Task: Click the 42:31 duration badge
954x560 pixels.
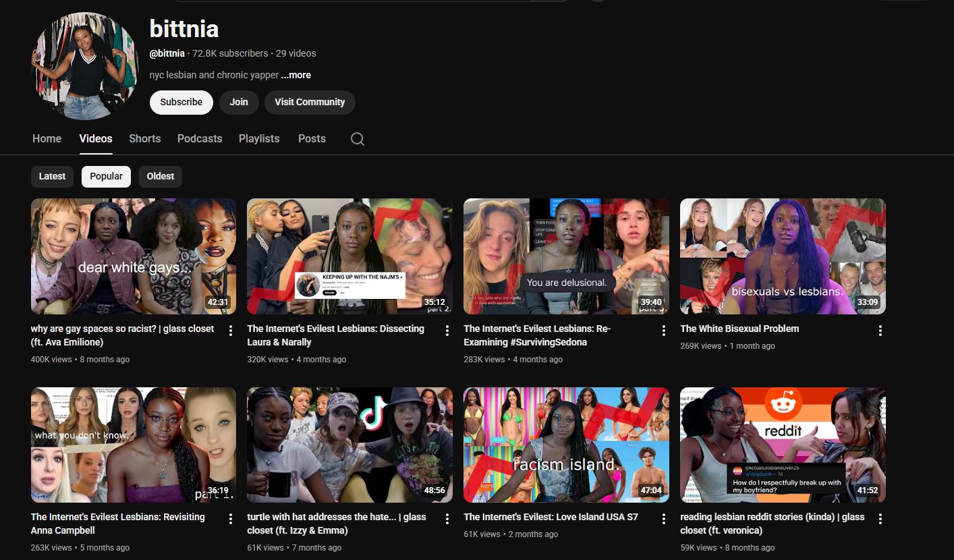Action: [x=218, y=302]
